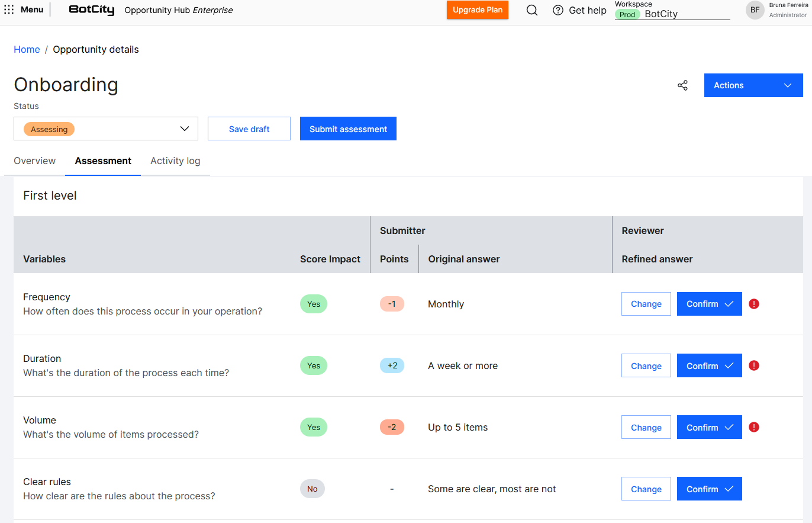The width and height of the screenshot is (812, 523).
Task: Switch to the Activity log tab
Action: click(175, 161)
